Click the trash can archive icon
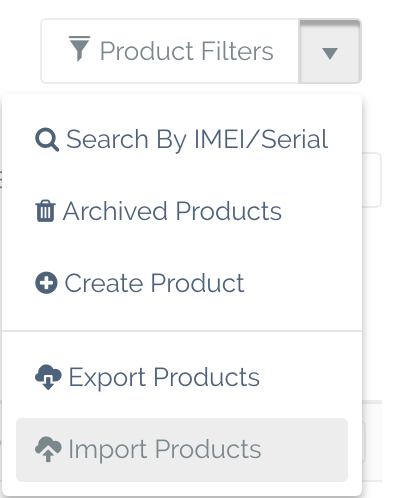 [x=45, y=211]
